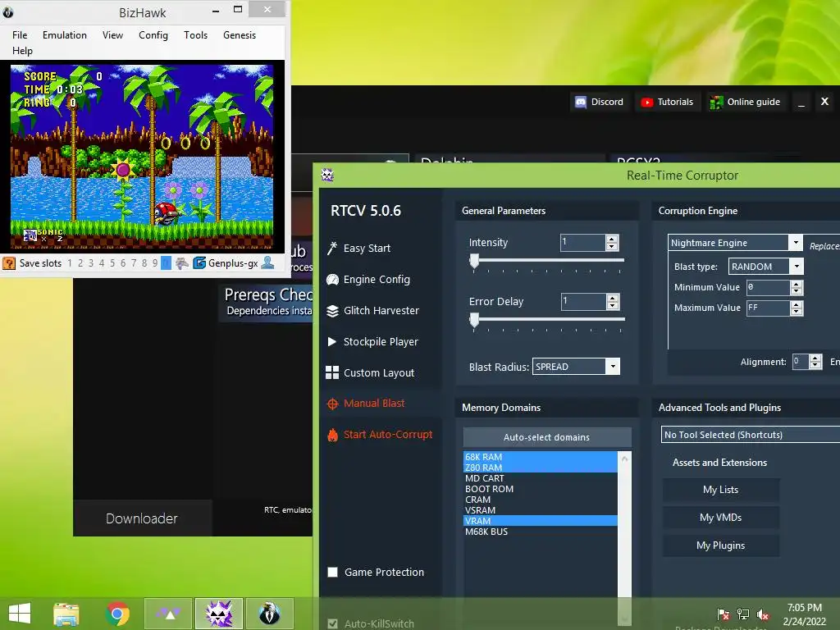
Task: Click the Manual Blast crosshair icon
Action: pyautogui.click(x=332, y=404)
